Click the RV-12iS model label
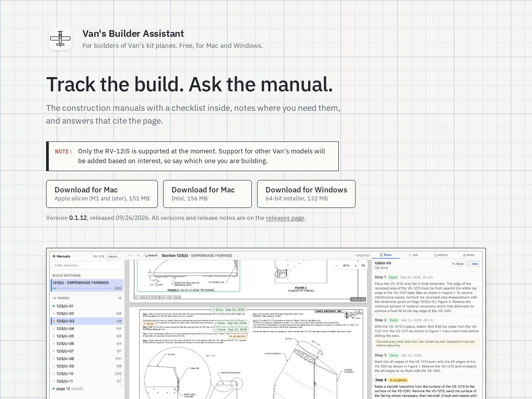This screenshot has width=532, height=399. point(98,256)
